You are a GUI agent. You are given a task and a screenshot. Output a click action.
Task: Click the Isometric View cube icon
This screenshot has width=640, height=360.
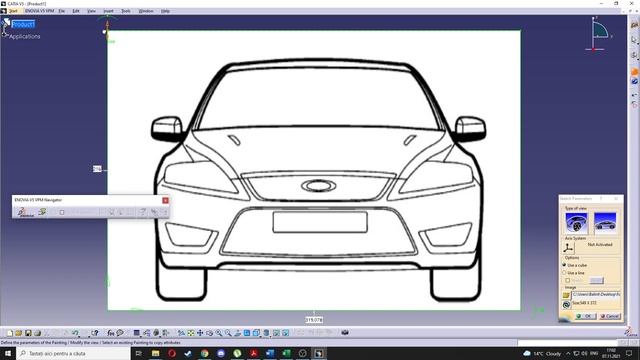click(256, 333)
